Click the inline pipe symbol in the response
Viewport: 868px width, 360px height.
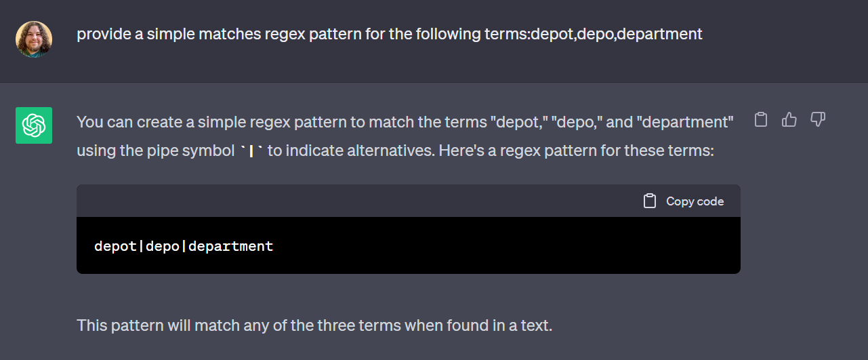(251, 151)
